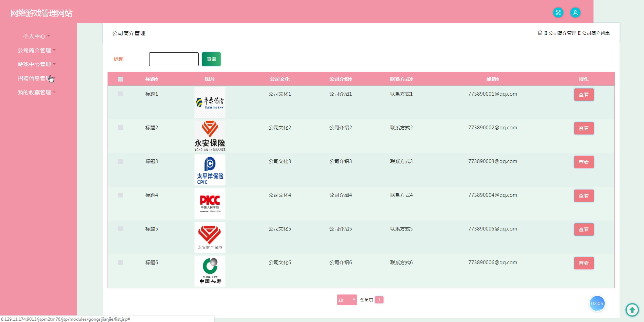
Task: Check the box for 标题4 row
Action: click(x=121, y=195)
